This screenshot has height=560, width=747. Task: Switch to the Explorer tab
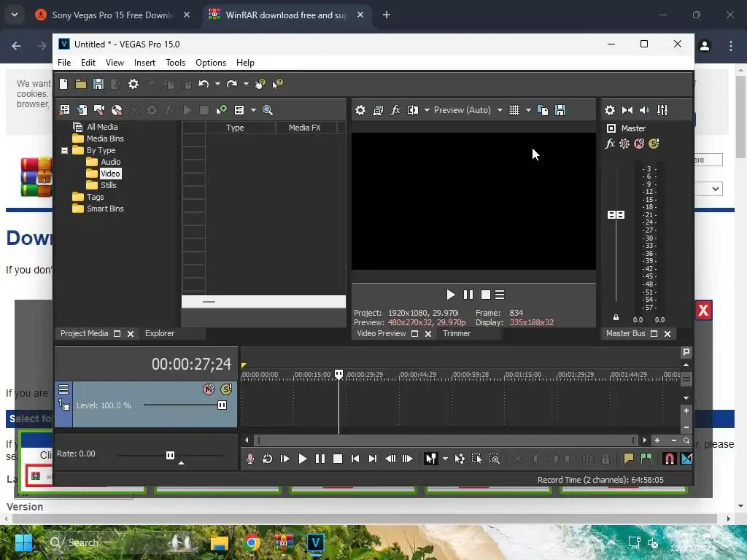(x=160, y=333)
